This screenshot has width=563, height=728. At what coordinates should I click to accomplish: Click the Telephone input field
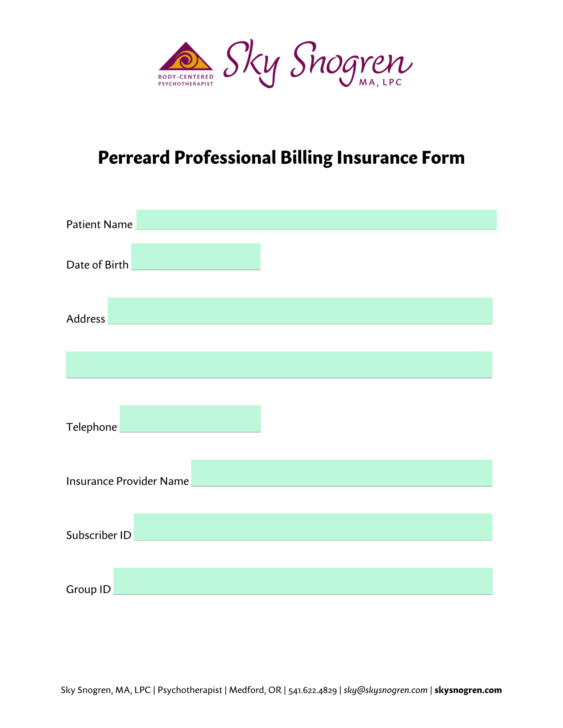190,419
